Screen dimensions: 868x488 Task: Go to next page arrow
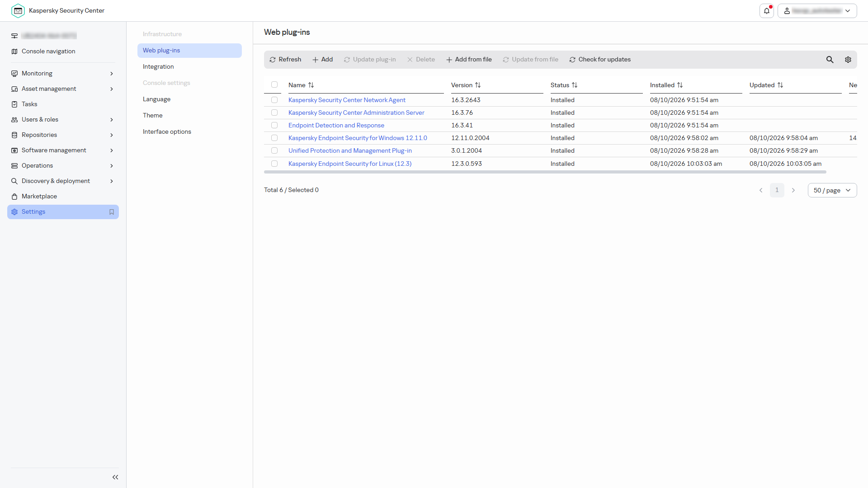(x=793, y=190)
